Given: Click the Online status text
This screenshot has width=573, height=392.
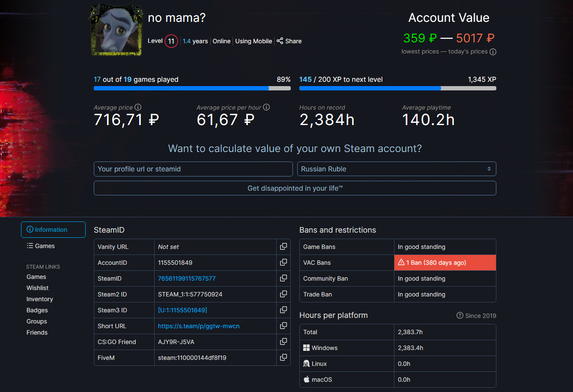Looking at the screenshot, I should (x=221, y=41).
